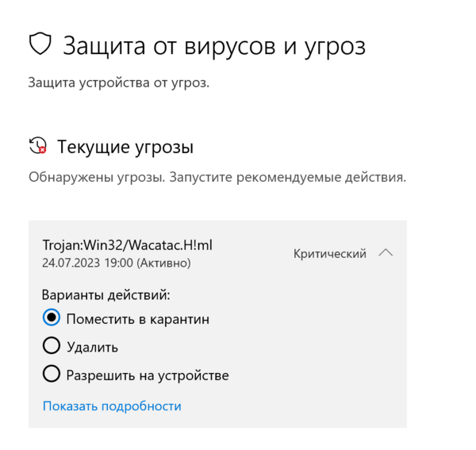Screen dimensions: 476x450
Task: Click the current threats clock icon
Action: coord(37,146)
